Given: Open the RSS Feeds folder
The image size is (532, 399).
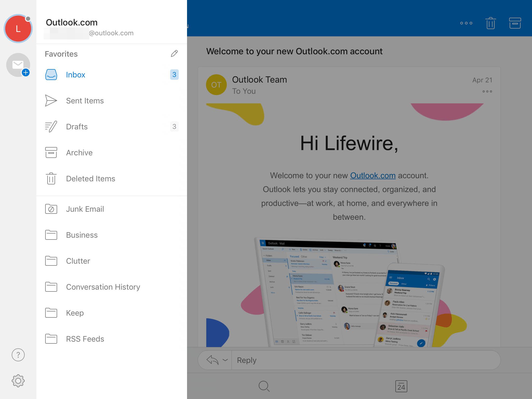Looking at the screenshot, I should 112,339.
